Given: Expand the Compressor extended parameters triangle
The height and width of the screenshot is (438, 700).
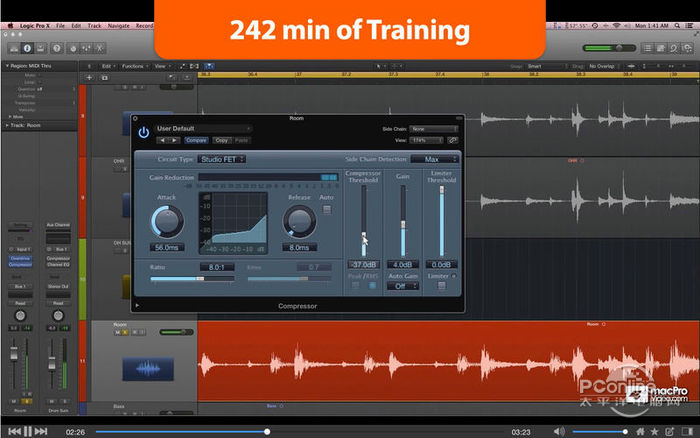Looking at the screenshot, I should click(x=138, y=306).
